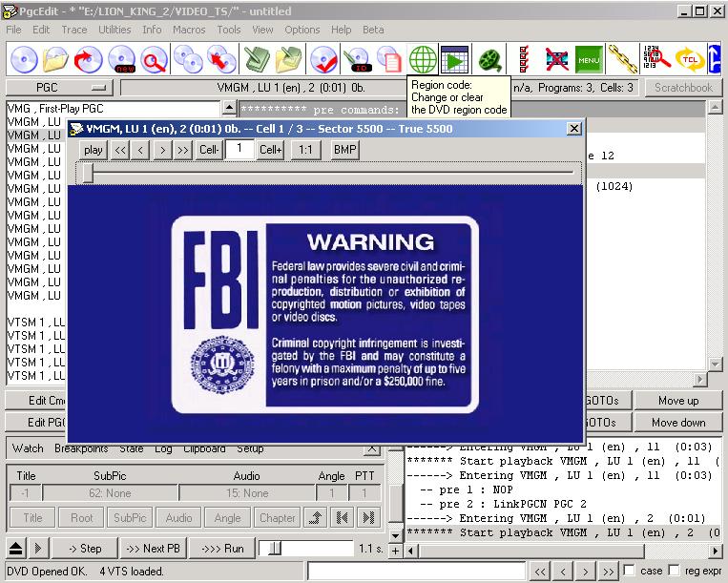Open the Tools menu
The image size is (728, 583).
pyautogui.click(x=229, y=30)
